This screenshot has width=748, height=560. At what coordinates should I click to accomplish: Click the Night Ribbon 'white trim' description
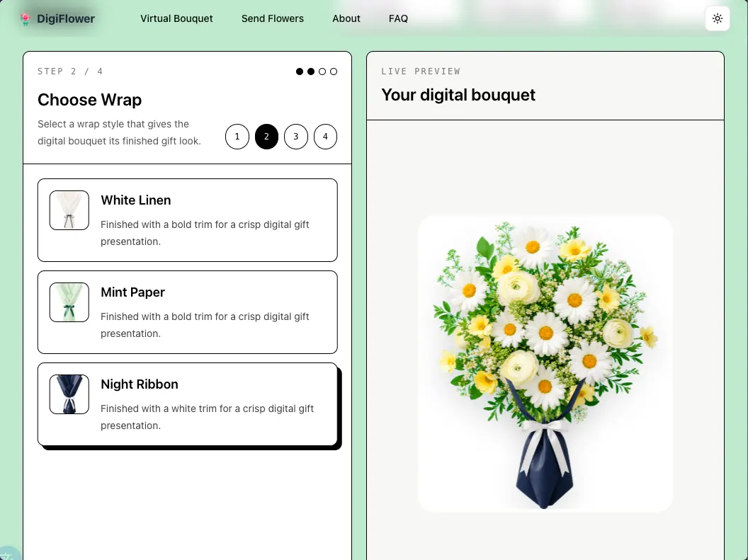(x=207, y=417)
